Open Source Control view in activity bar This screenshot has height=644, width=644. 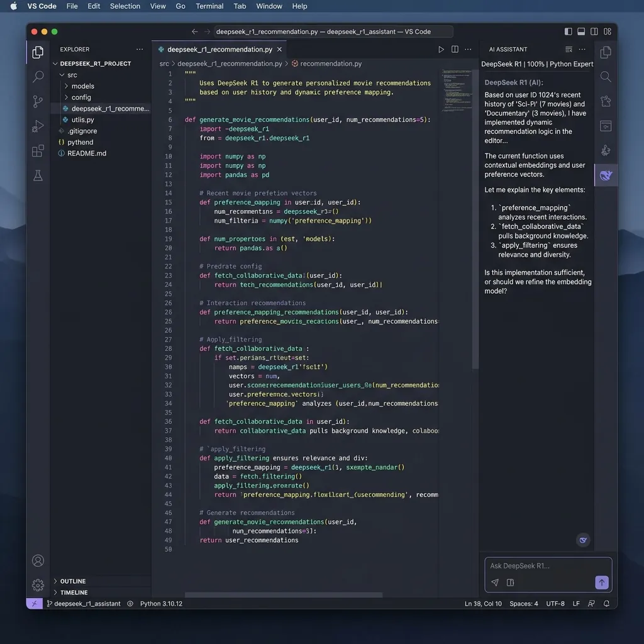click(x=38, y=101)
